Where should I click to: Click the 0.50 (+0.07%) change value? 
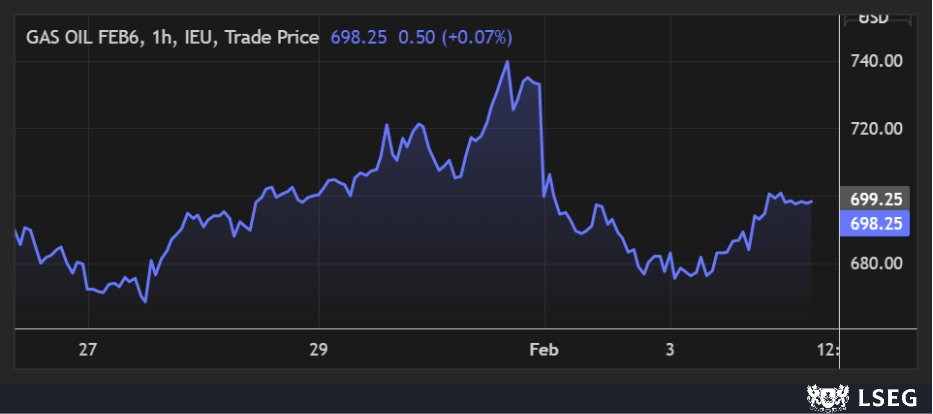pyautogui.click(x=455, y=37)
